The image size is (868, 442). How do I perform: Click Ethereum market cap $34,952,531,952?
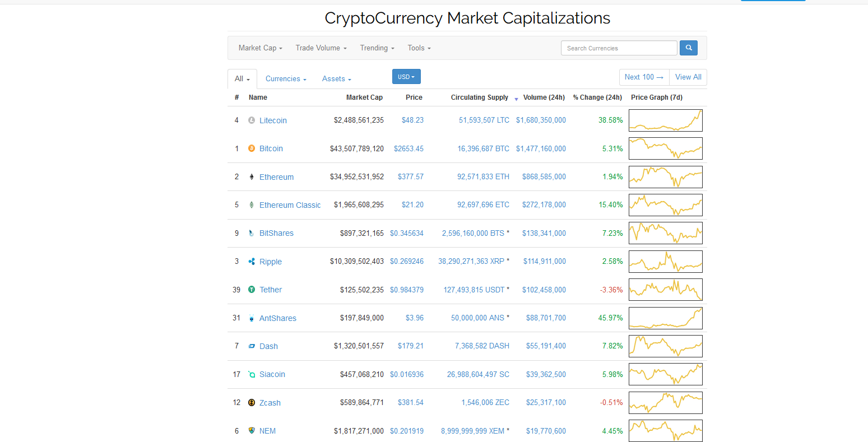(357, 176)
